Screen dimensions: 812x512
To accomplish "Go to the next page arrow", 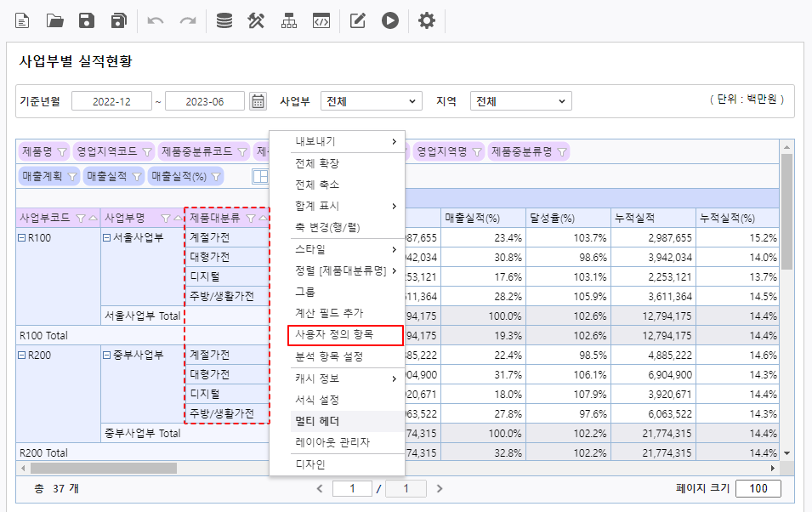I will pyautogui.click(x=440, y=489).
